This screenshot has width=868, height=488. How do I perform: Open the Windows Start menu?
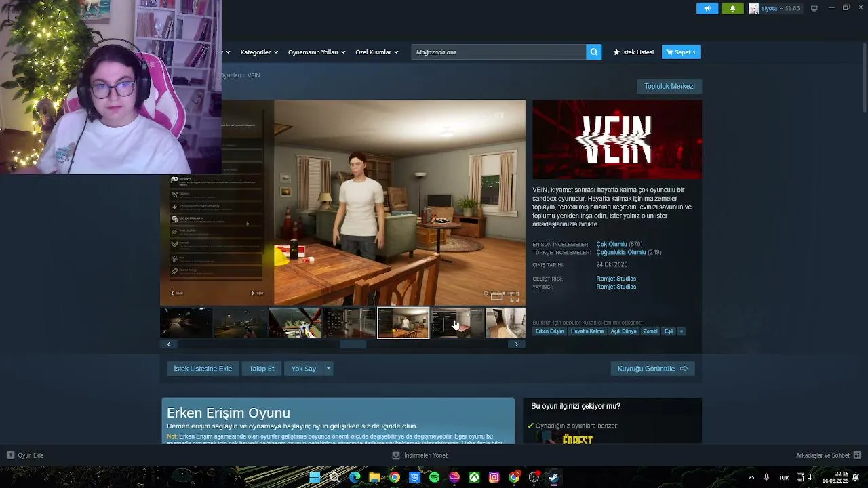coord(315,477)
